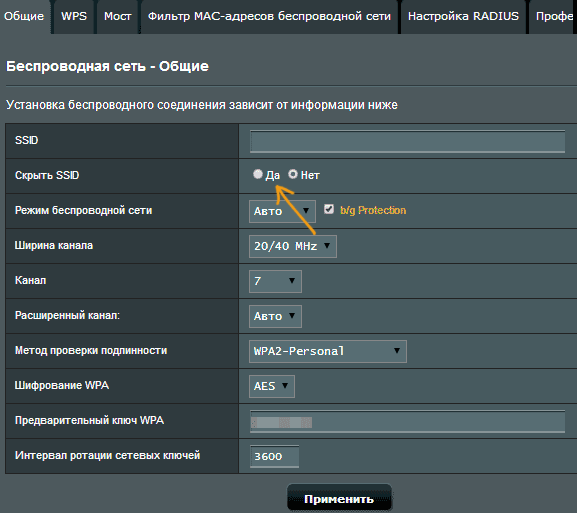Image resolution: width=577 pixels, height=513 pixels.
Task: Open the Шифрование WPA AES dropdown
Action: [272, 386]
